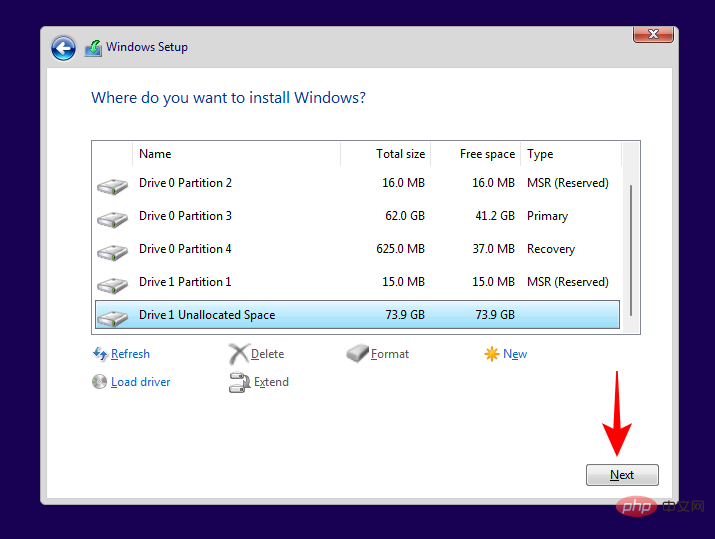Screen dimensions: 715x539
Task: Click the drive icon for Drive 0 Partition 2
Action: [x=112, y=187]
